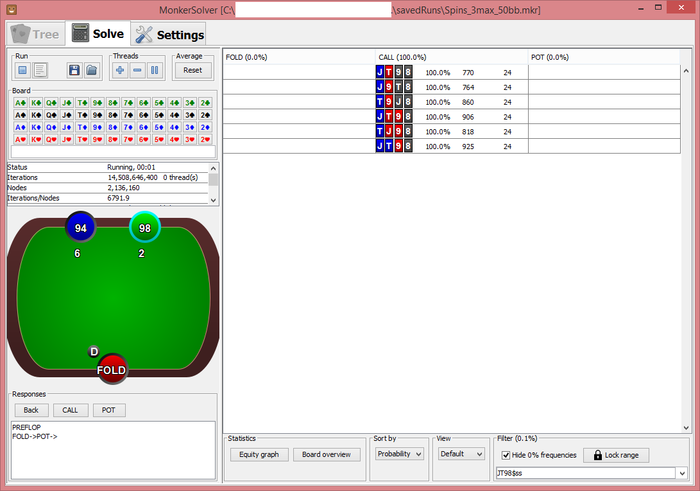700x491 pixels.
Task: Select the seven of hearts board card
Action: pos(128,139)
